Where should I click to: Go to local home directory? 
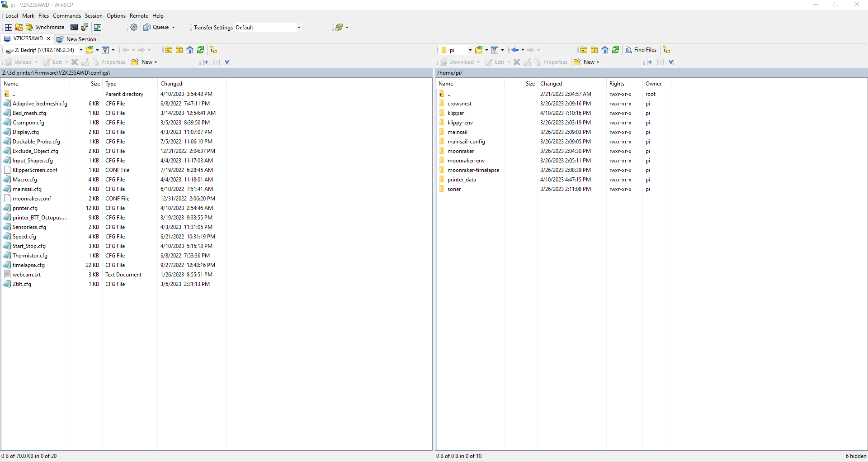[x=190, y=50]
